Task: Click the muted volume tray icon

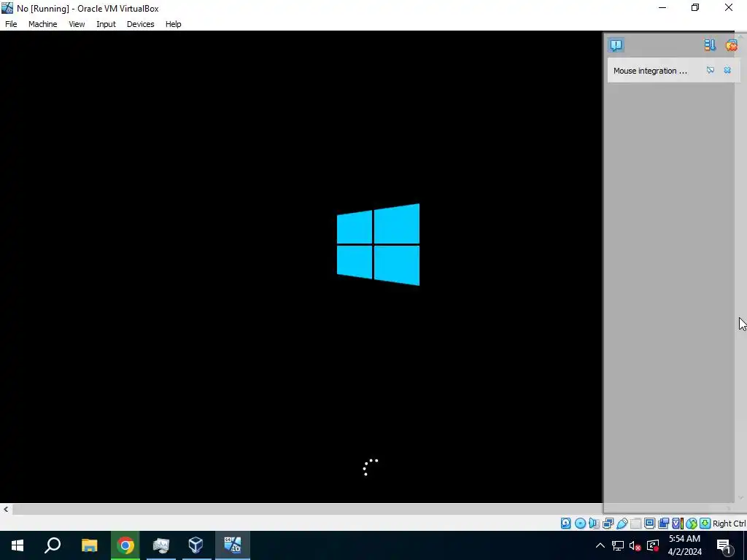Action: 635,545
